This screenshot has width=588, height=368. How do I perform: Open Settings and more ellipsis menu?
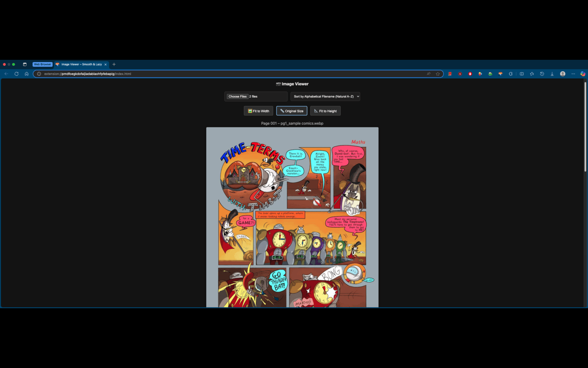click(x=573, y=74)
